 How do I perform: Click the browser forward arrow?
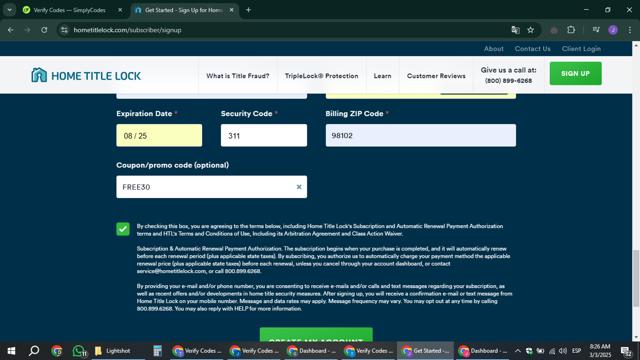coord(27,30)
